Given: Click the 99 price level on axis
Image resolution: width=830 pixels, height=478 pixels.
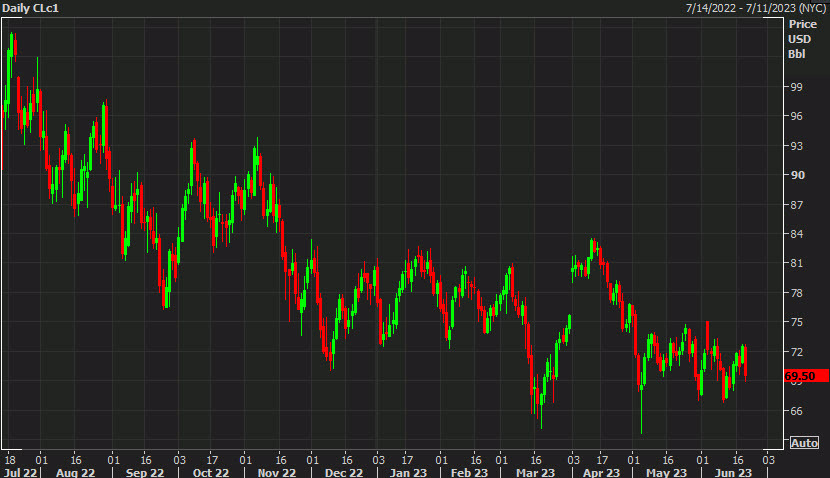Looking at the screenshot, I should [x=796, y=87].
